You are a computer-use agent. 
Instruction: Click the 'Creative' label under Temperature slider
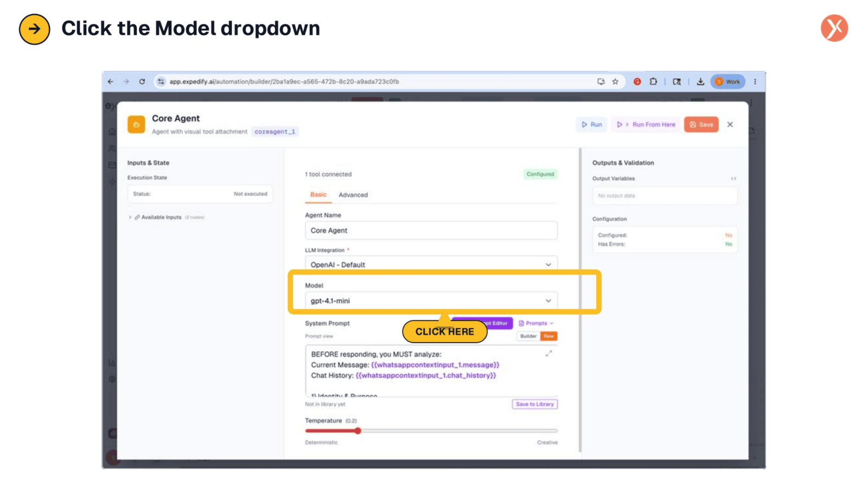click(x=547, y=442)
